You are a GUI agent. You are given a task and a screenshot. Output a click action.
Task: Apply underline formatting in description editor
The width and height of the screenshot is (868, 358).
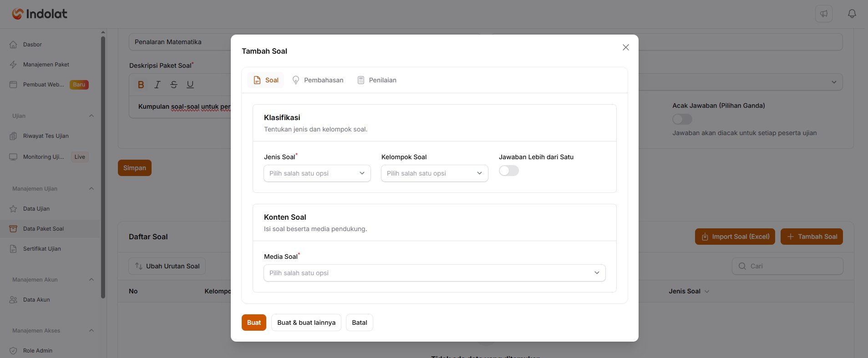tap(190, 85)
